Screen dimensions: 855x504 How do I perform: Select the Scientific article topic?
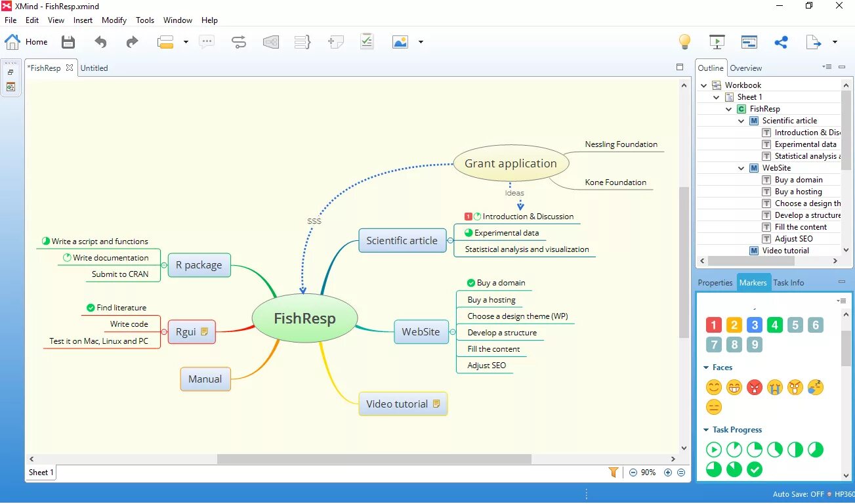click(x=402, y=240)
